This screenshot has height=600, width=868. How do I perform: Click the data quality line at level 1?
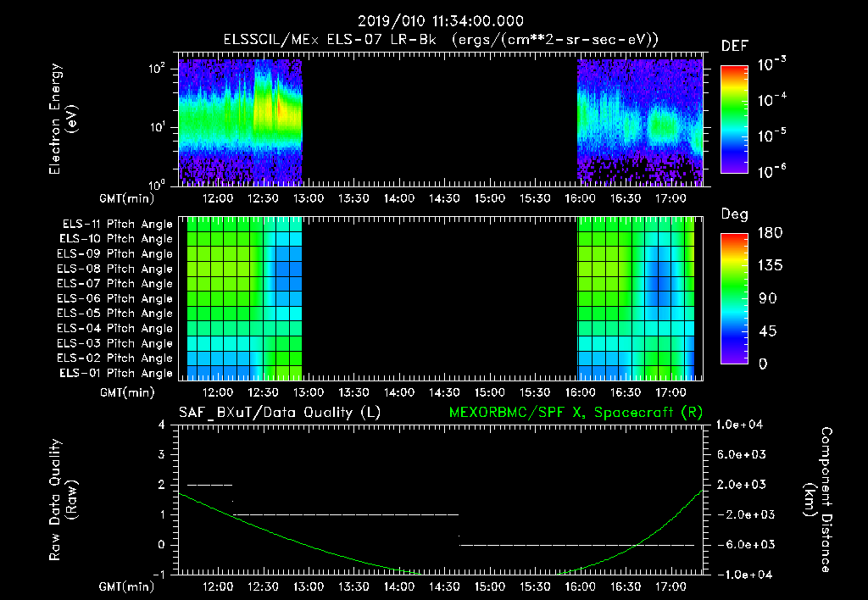tap(346, 514)
